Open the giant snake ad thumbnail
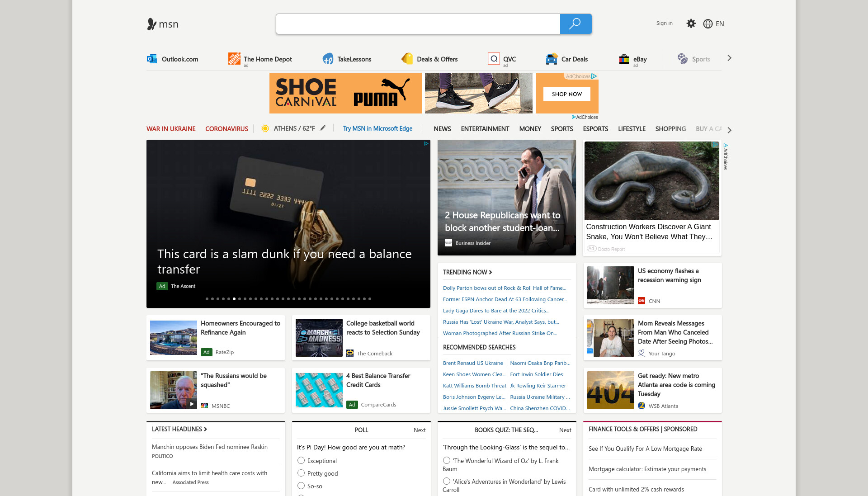Image resolution: width=868 pixels, height=496 pixels. 651,181
